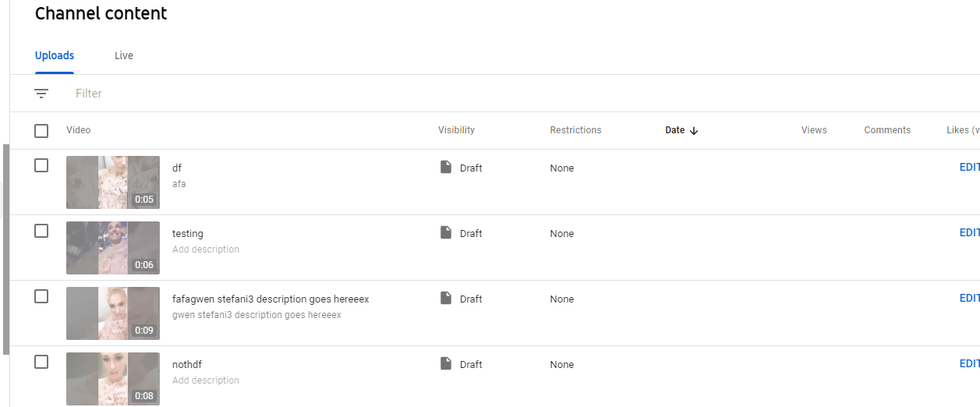This screenshot has width=980, height=407.
Task: Click Draft visibility in 'testing' row
Action: 471,233
